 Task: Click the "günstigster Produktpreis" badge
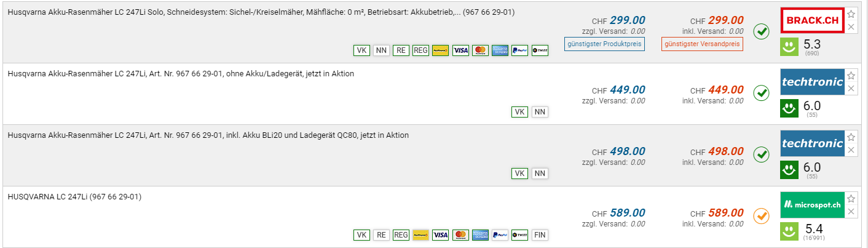pyautogui.click(x=604, y=44)
